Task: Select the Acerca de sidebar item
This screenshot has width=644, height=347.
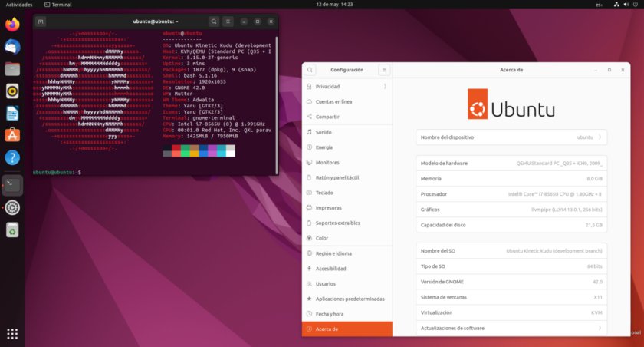Action: point(347,329)
